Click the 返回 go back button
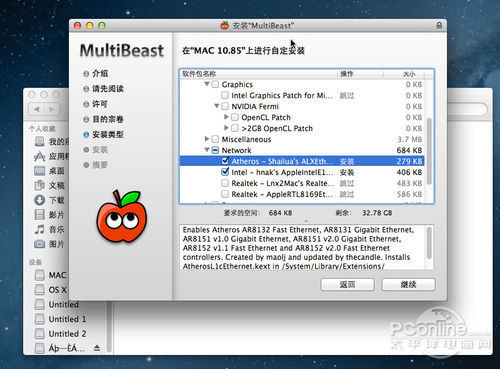Image resolution: width=500 pixels, height=369 pixels. click(x=347, y=285)
